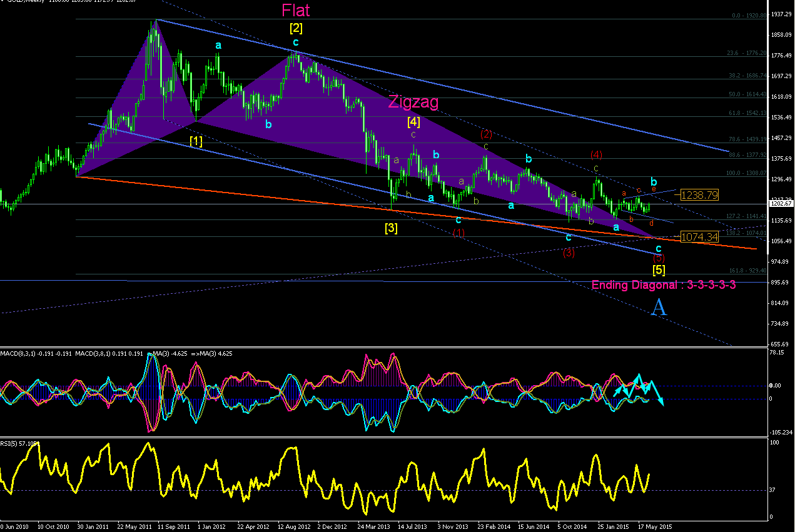Image resolution: width=795 pixels, height=532 pixels.
Task: Click the "14 Jul 2013" date on time axis
Action: coord(413,526)
